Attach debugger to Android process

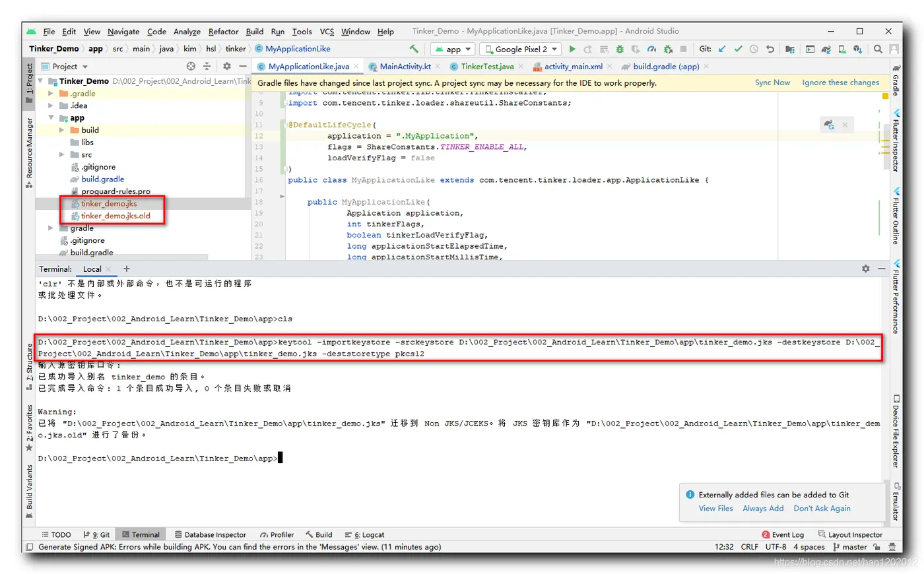668,49
